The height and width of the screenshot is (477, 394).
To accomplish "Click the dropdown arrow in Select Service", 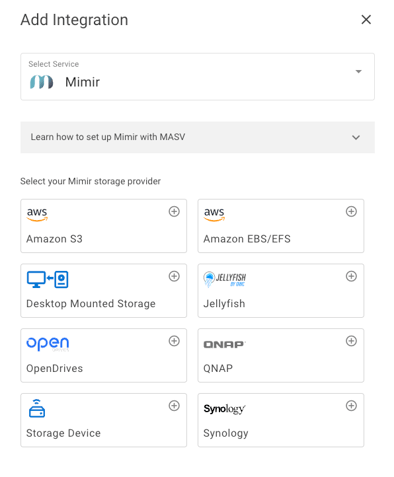I will [x=359, y=71].
